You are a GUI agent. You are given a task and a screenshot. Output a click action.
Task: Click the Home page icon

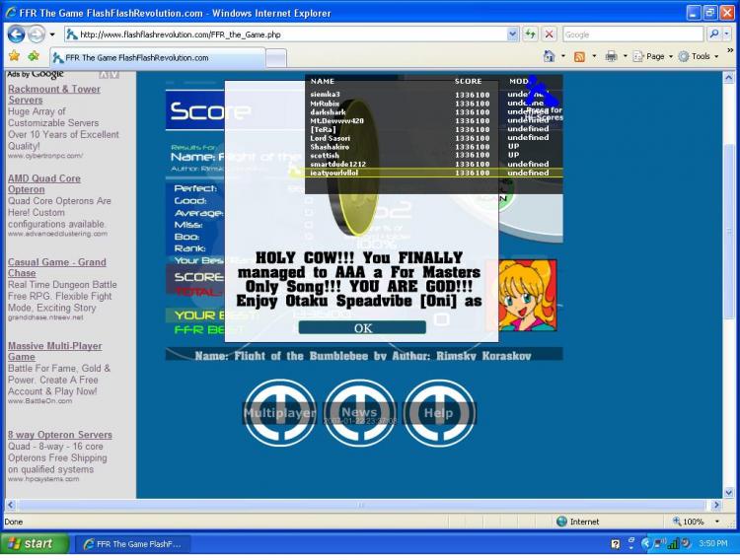pos(549,56)
